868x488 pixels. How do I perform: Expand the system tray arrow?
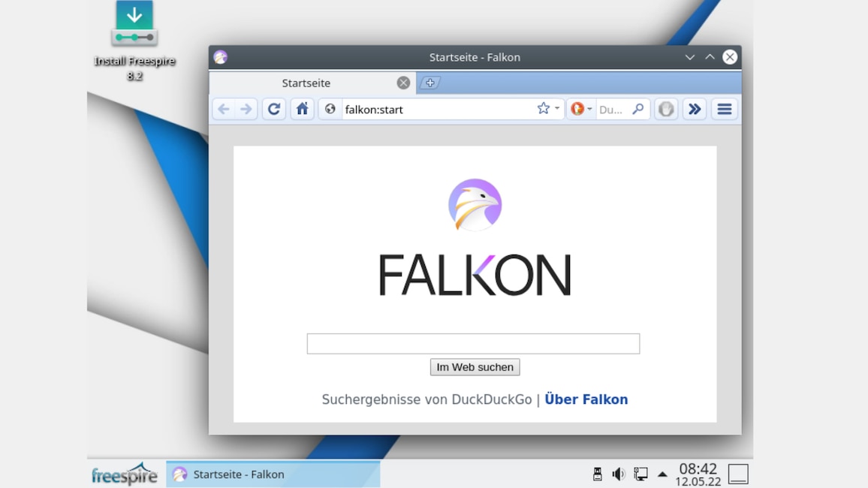662,474
